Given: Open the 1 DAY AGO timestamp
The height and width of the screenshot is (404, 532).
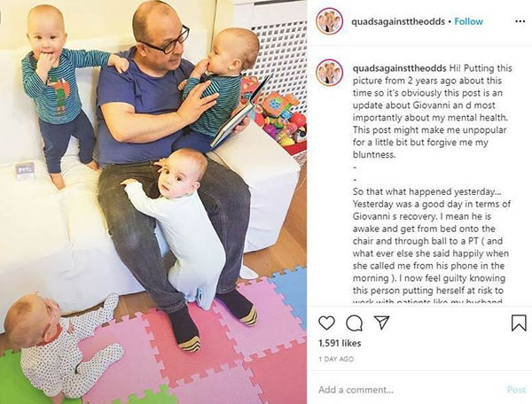Looking at the screenshot, I should coord(336,359).
